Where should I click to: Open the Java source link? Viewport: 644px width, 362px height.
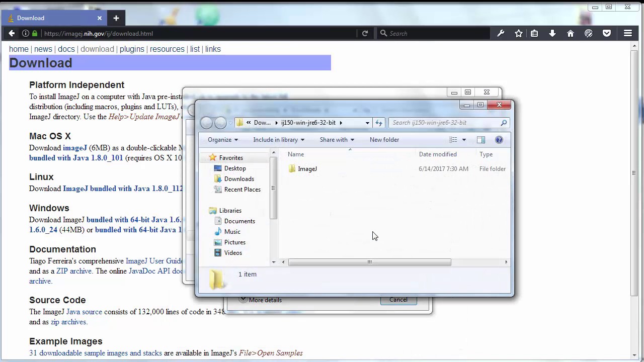(x=84, y=312)
